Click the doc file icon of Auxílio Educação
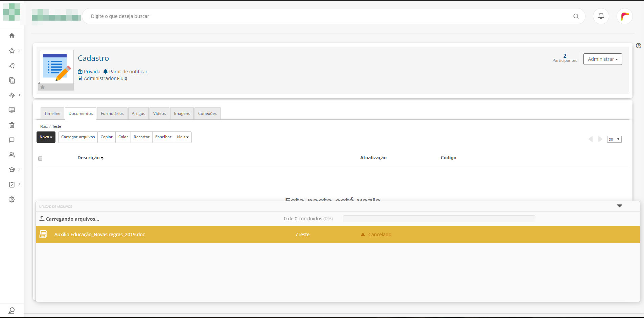 coord(44,234)
